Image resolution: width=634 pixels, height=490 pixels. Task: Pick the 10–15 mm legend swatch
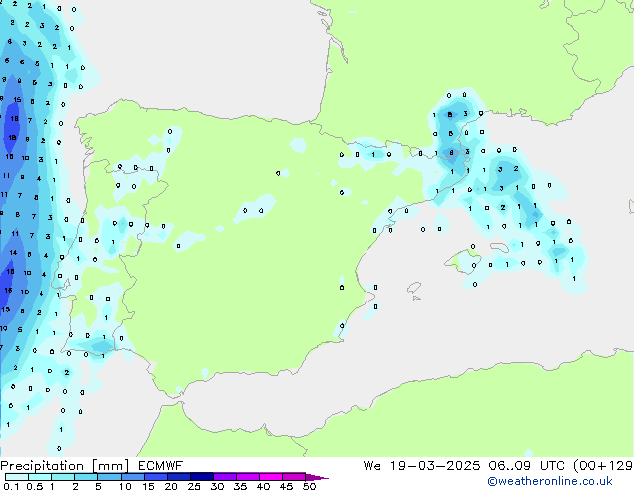coord(132,477)
